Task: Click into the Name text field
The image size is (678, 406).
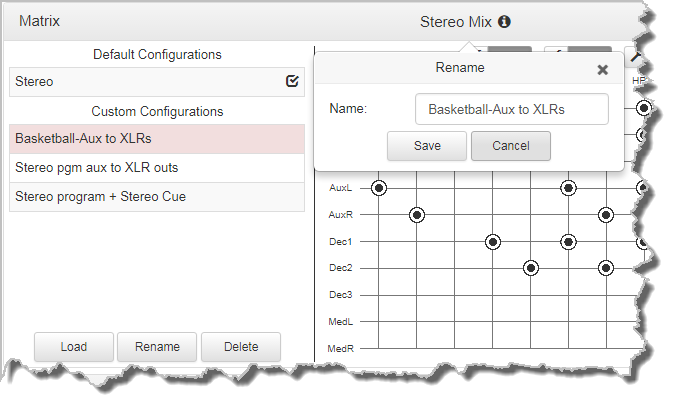Action: click(511, 109)
